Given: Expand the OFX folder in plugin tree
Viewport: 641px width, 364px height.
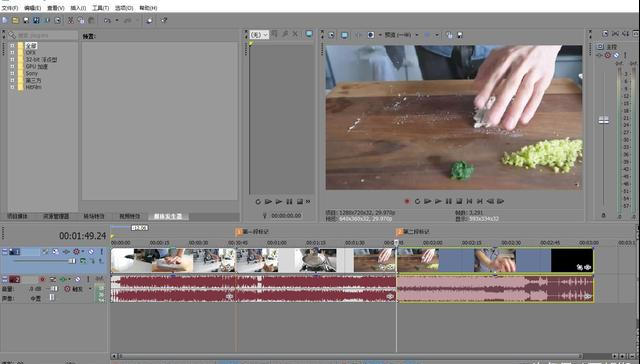Looking at the screenshot, I should (12, 53).
